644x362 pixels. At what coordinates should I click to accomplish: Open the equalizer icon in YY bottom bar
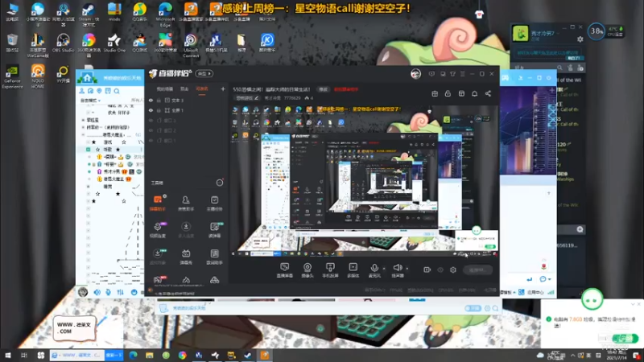point(120,292)
